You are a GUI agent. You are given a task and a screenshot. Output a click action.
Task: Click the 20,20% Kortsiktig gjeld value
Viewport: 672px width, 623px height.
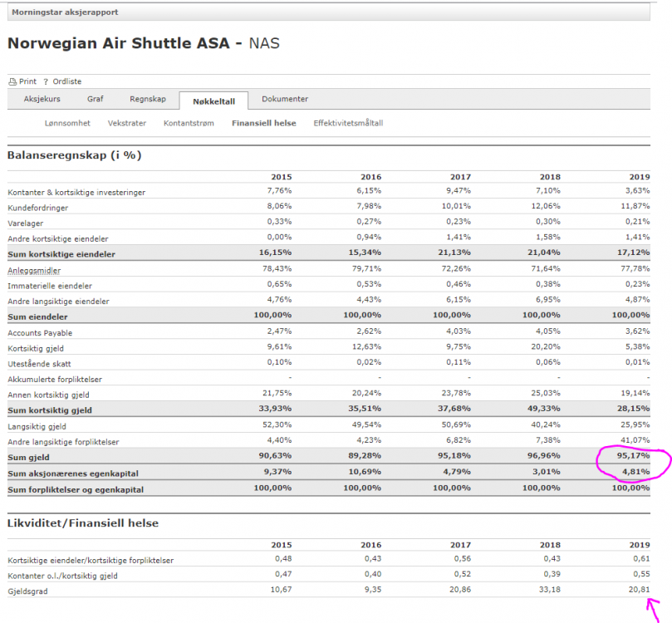546,346
